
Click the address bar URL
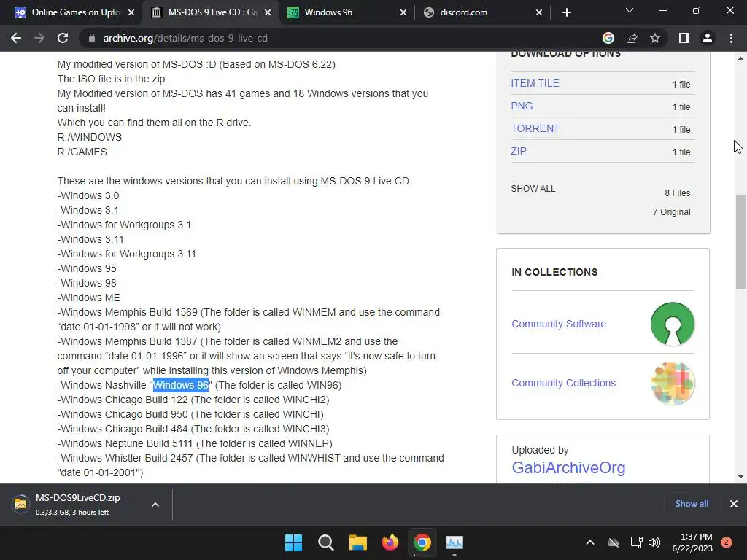point(185,38)
